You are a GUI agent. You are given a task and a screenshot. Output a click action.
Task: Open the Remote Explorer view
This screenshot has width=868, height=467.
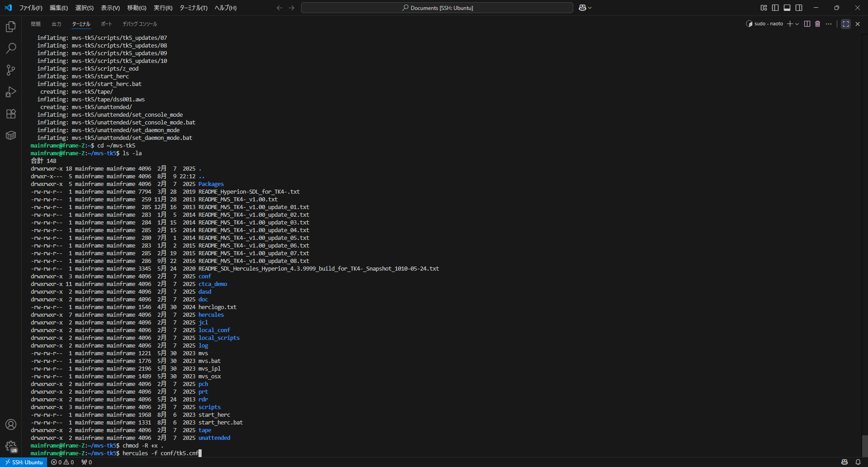[x=11, y=135]
